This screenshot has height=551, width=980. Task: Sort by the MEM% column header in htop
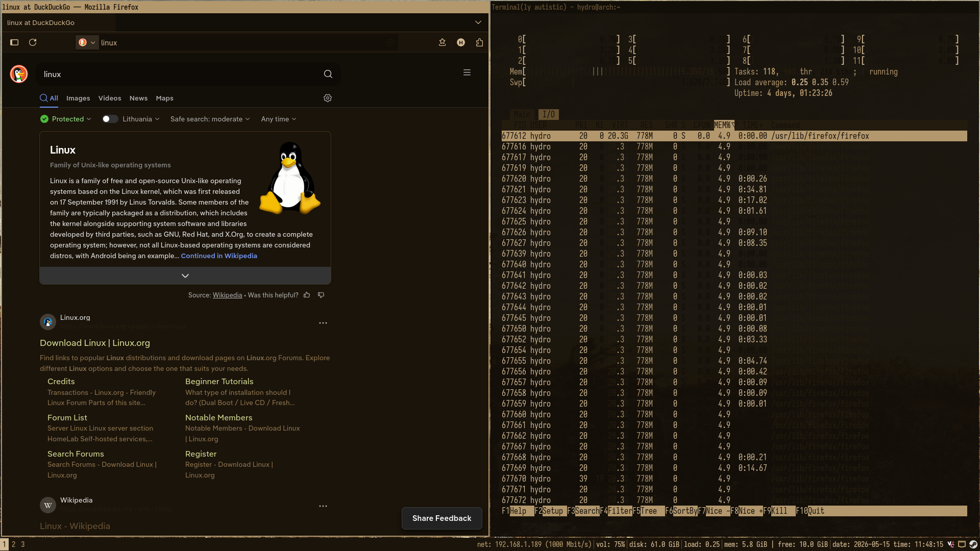pyautogui.click(x=724, y=125)
